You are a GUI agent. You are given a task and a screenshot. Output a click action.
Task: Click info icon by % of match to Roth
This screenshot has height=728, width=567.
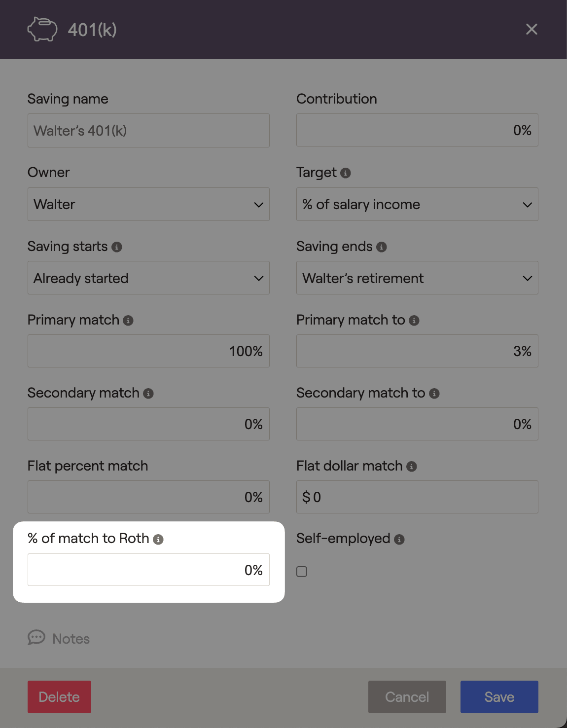tap(158, 540)
